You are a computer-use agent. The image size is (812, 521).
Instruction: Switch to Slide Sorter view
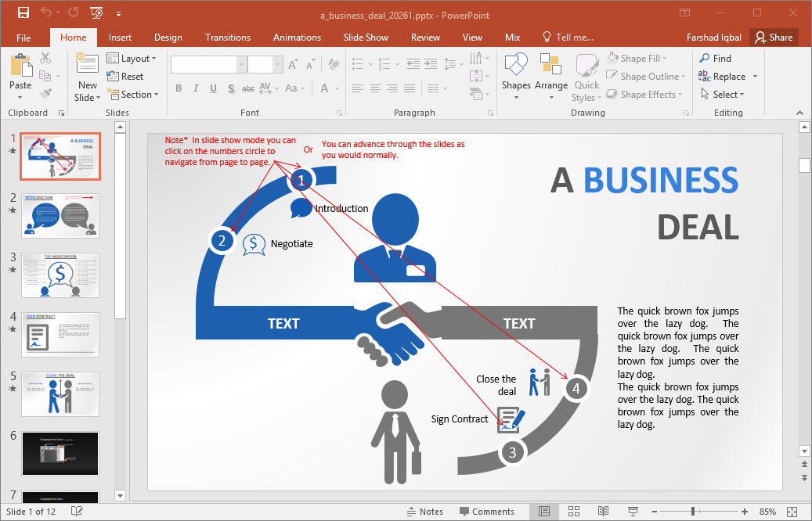click(573, 512)
